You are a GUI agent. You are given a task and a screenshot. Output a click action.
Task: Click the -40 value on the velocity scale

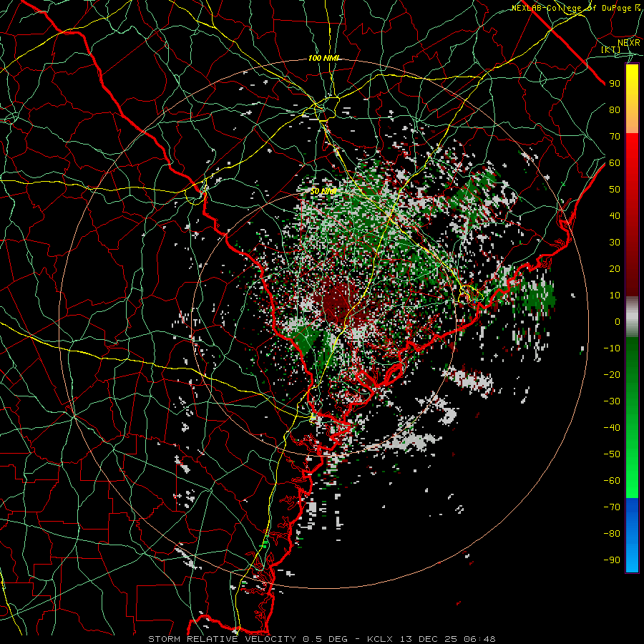[x=612, y=428]
